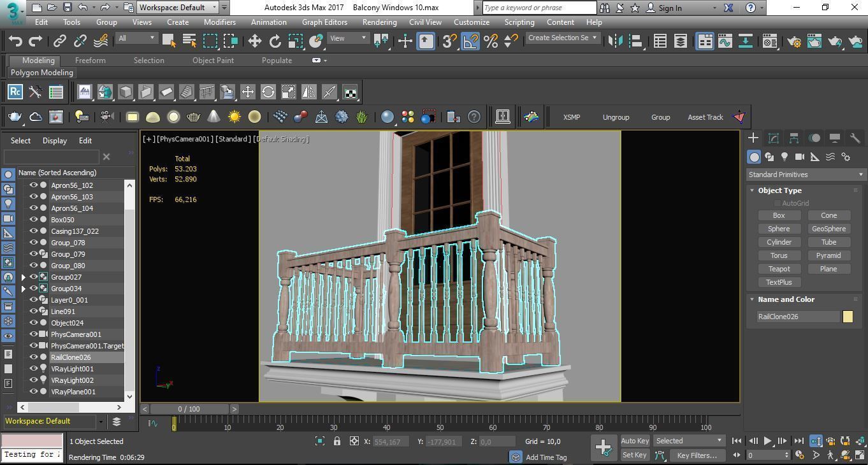Toggle visibility eye for PhysCamera001
Viewport: 868px width, 465px height.
click(34, 334)
